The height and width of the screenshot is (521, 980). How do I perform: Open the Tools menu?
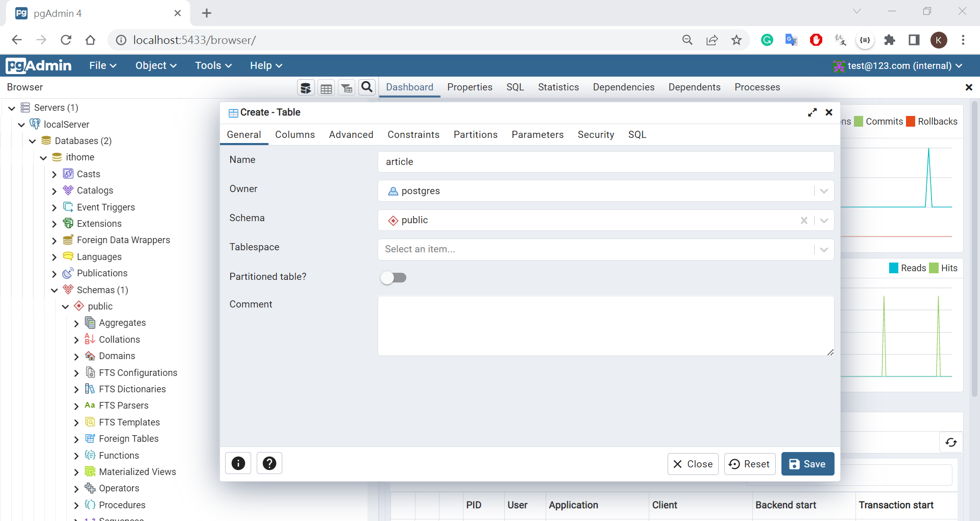213,65
